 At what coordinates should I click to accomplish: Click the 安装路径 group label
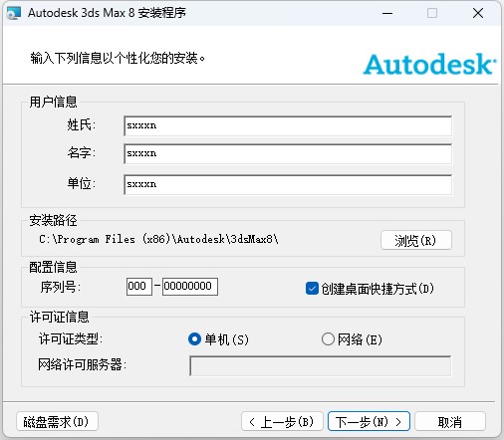tap(53, 220)
